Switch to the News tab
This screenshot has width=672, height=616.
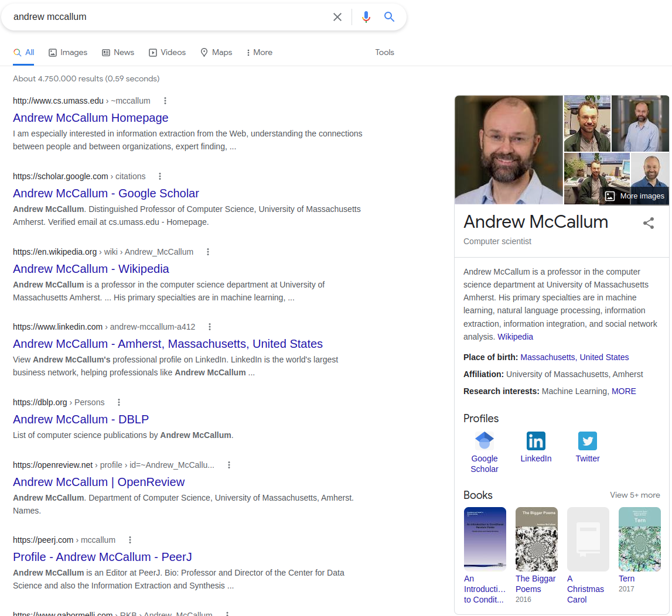pyautogui.click(x=118, y=52)
